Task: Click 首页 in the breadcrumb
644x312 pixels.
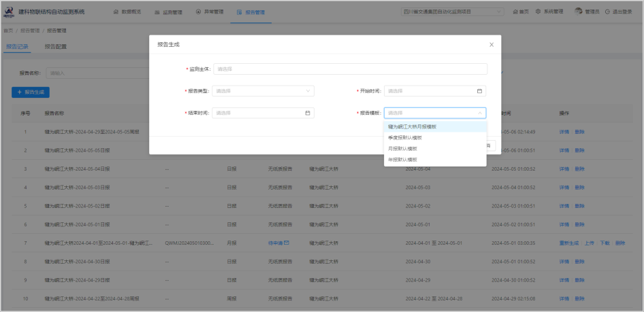Action: [x=8, y=31]
